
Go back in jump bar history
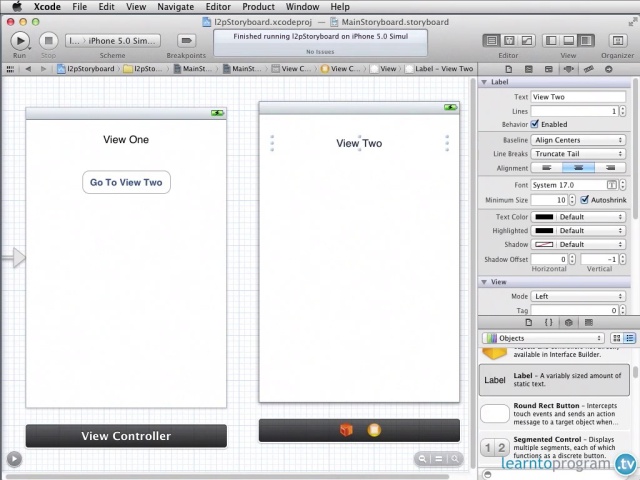point(28,69)
